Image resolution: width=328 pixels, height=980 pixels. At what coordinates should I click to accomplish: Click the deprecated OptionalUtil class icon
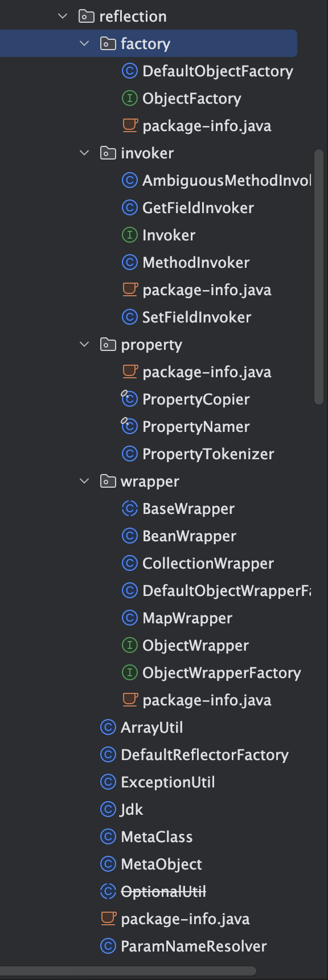pos(108,892)
